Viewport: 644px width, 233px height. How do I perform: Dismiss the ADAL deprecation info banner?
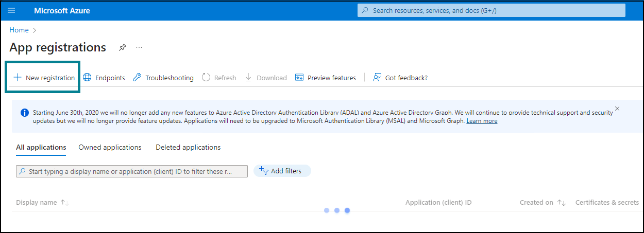click(617, 109)
